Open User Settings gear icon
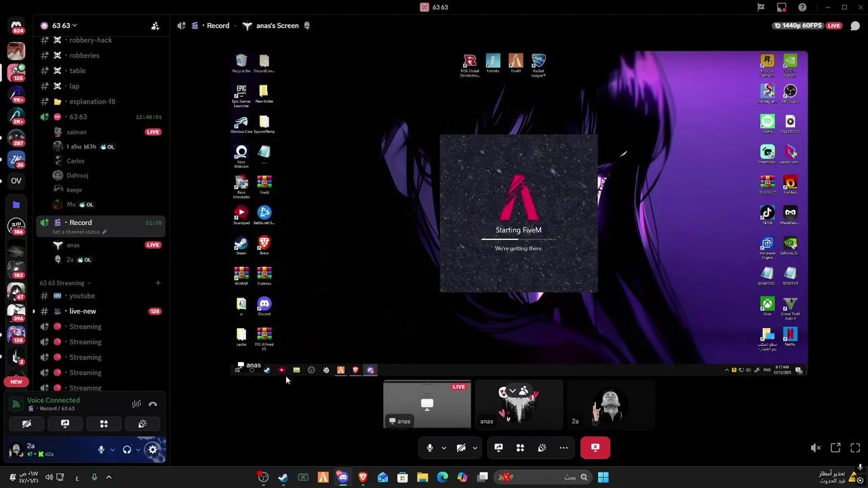The width and height of the screenshot is (868, 488). coord(153,449)
